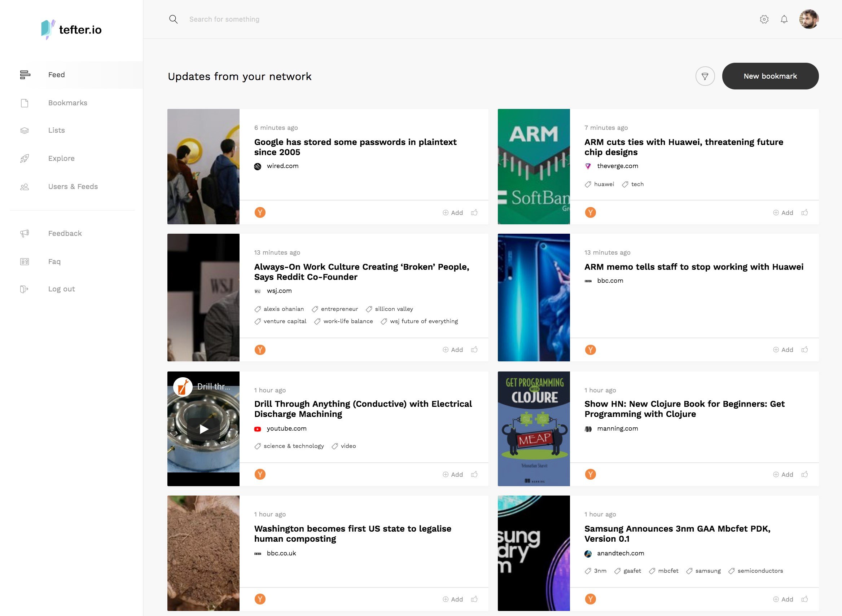The width and height of the screenshot is (842, 616).
Task: Open notifications bell
Action: (x=784, y=19)
